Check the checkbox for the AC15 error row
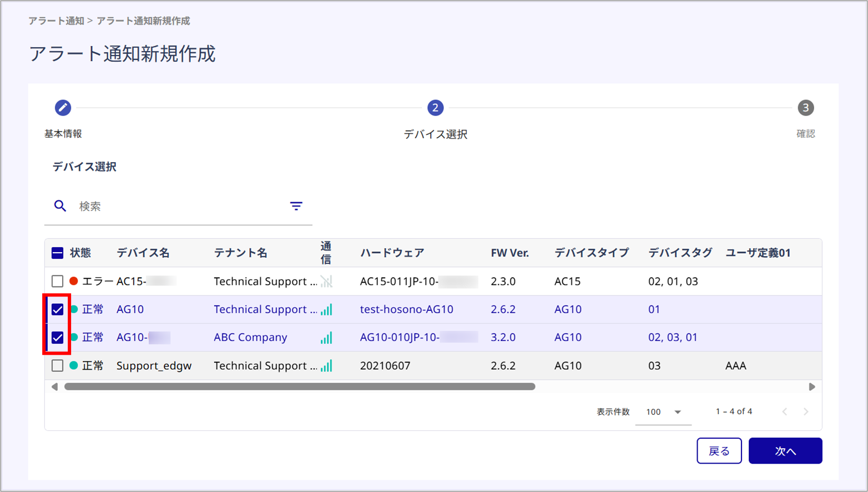 tap(57, 282)
